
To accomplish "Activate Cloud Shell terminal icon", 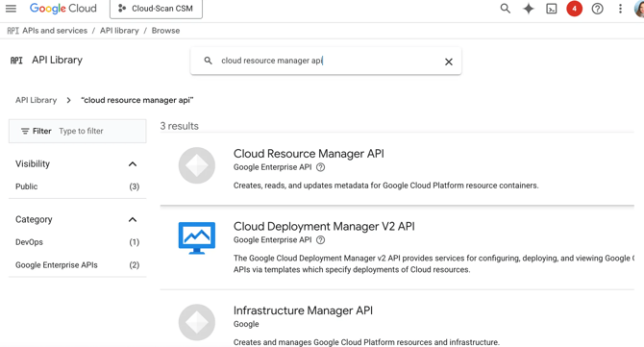I will point(551,9).
